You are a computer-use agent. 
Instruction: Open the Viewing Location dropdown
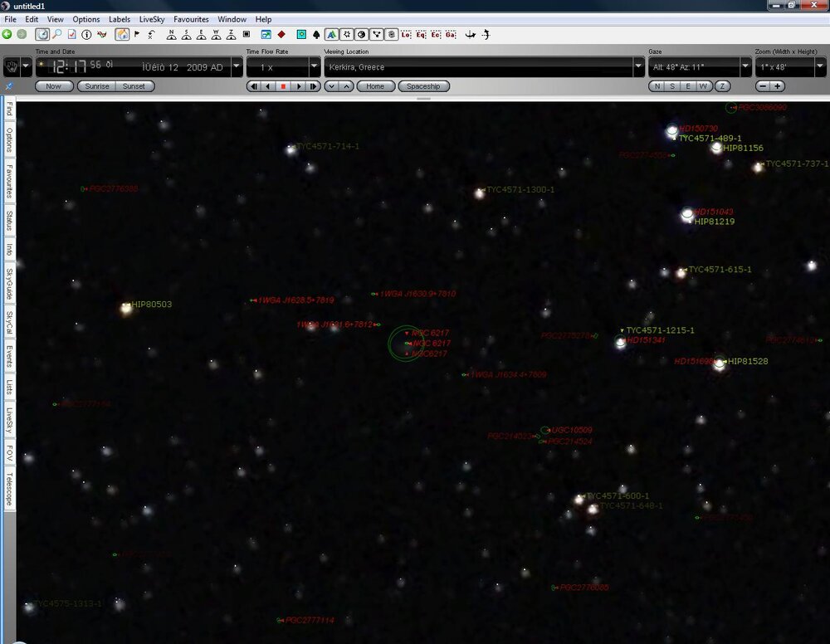coord(638,66)
